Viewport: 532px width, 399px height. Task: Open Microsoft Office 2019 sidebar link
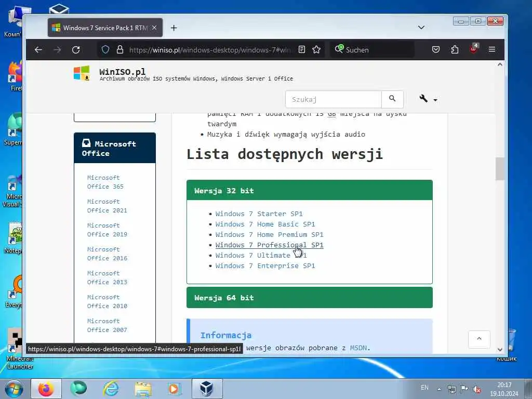pyautogui.click(x=107, y=230)
